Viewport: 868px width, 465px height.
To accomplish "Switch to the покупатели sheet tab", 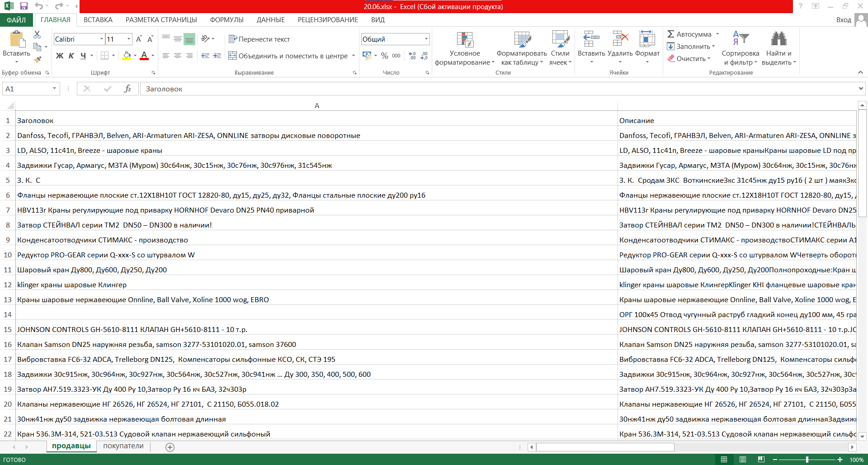I will tap(123, 446).
